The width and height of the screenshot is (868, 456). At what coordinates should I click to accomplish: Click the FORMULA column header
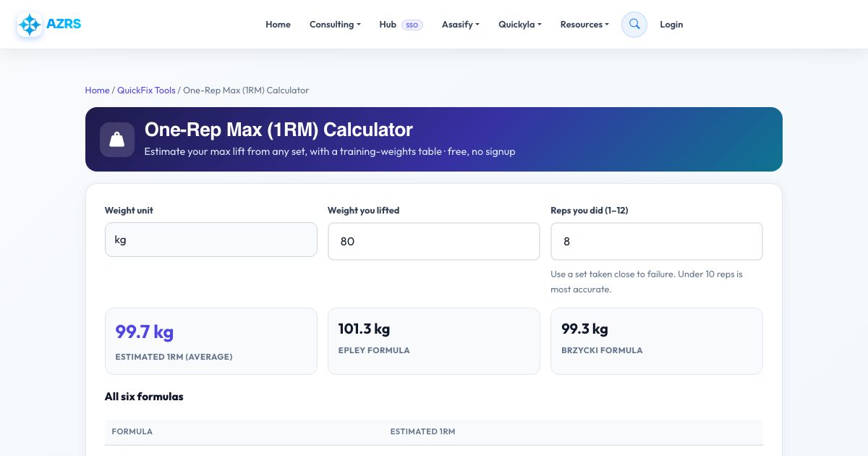132,431
